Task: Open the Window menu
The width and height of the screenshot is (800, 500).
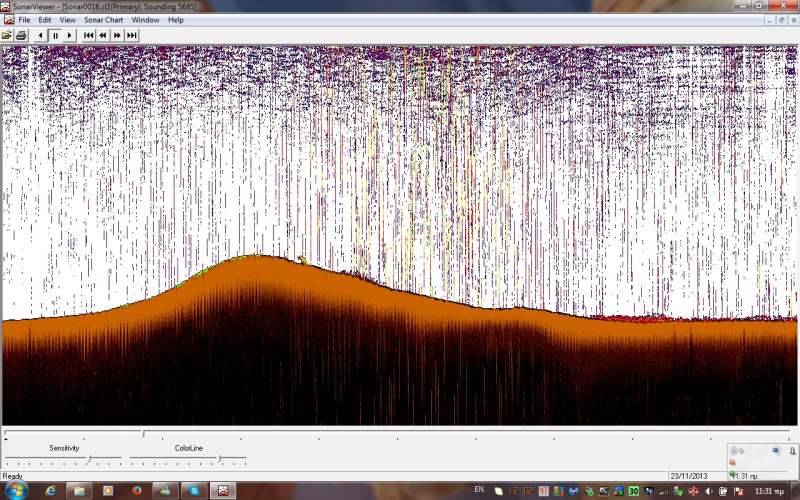Action: coord(145,20)
